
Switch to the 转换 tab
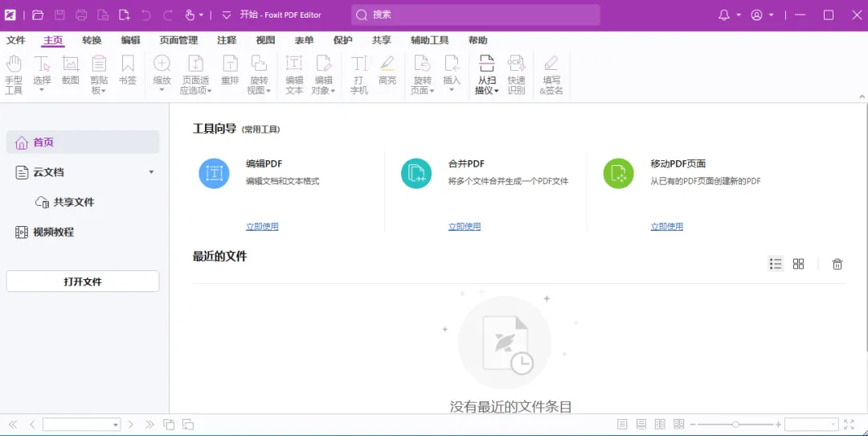point(92,40)
